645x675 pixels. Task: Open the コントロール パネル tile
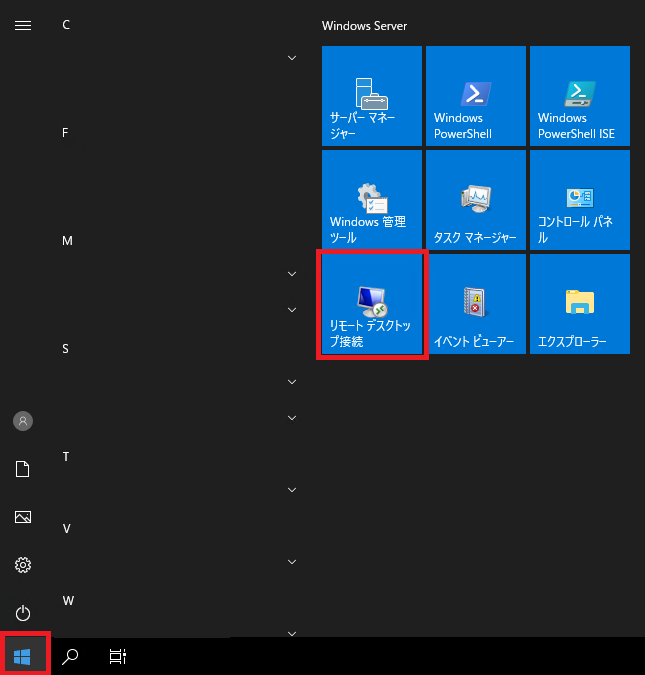pyautogui.click(x=580, y=200)
